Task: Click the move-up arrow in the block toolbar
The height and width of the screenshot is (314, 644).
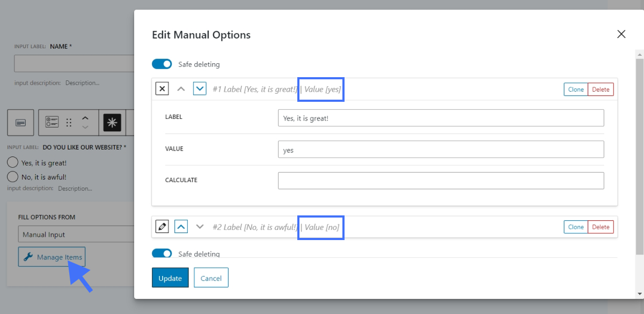Action: pyautogui.click(x=85, y=118)
